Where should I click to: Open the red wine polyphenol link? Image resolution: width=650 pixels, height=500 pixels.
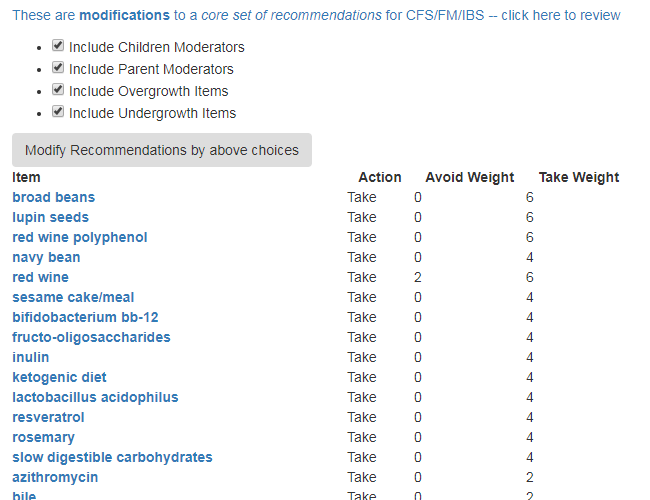(x=80, y=237)
